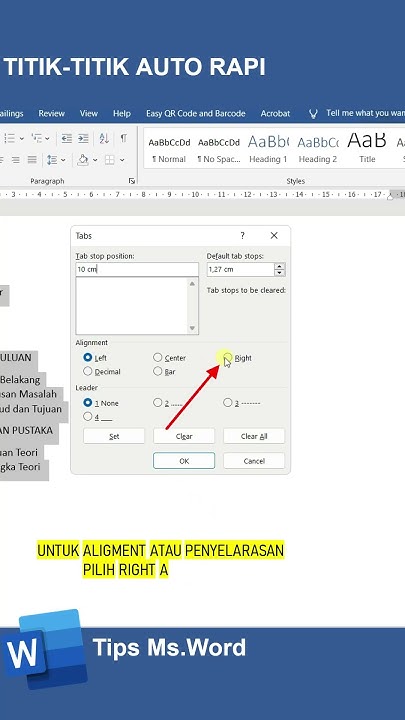405x720 pixels.
Task: Click 'gka Teori' text in document
Action: 20,467
